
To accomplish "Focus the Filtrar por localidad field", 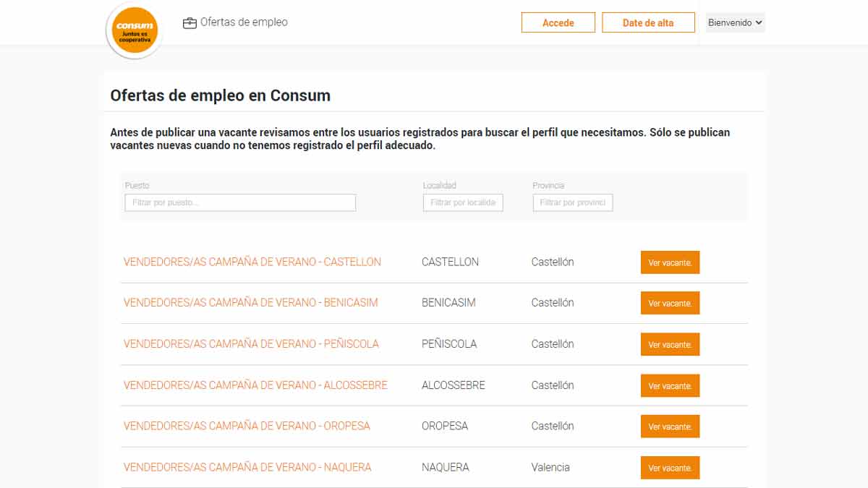I will point(463,202).
